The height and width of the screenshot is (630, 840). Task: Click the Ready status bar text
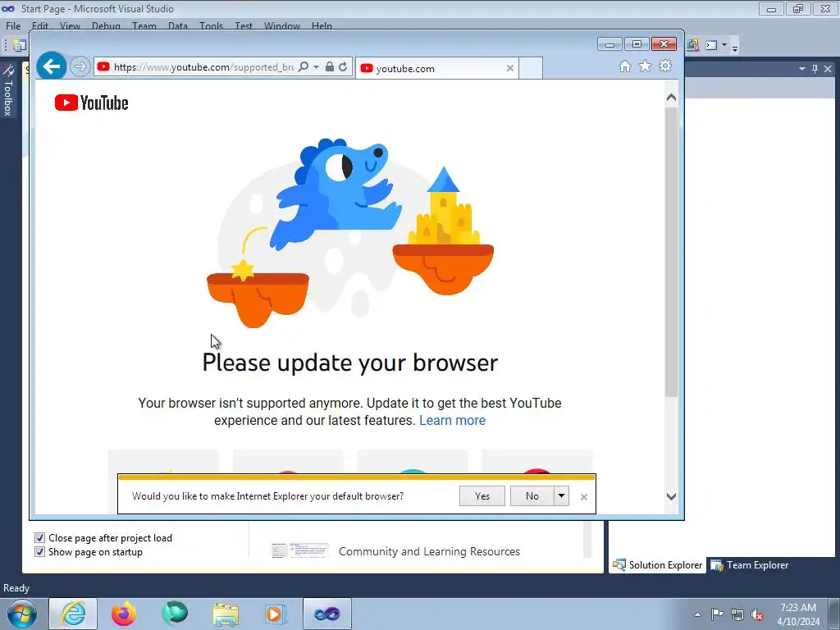(16, 587)
